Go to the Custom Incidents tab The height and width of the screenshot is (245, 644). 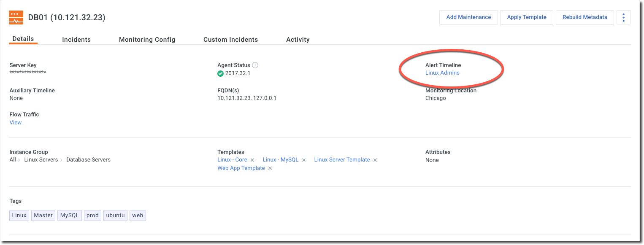(x=230, y=40)
